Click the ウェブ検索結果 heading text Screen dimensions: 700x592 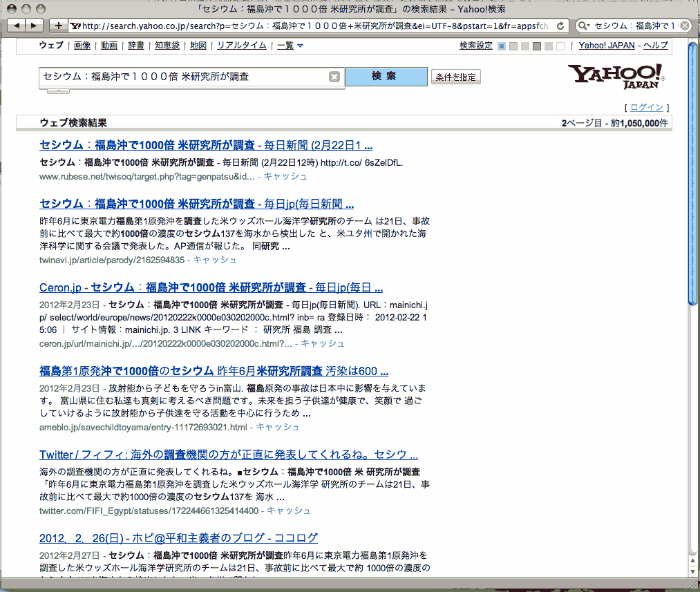point(73,123)
